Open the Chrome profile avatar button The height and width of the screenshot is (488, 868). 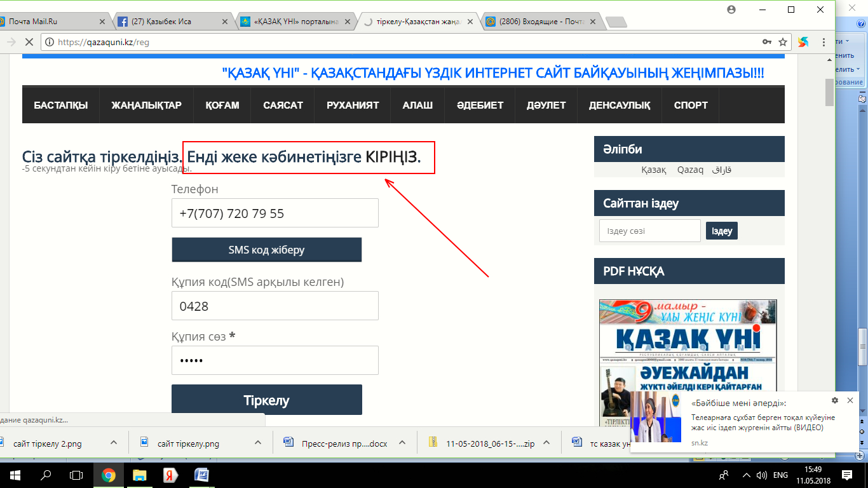731,10
